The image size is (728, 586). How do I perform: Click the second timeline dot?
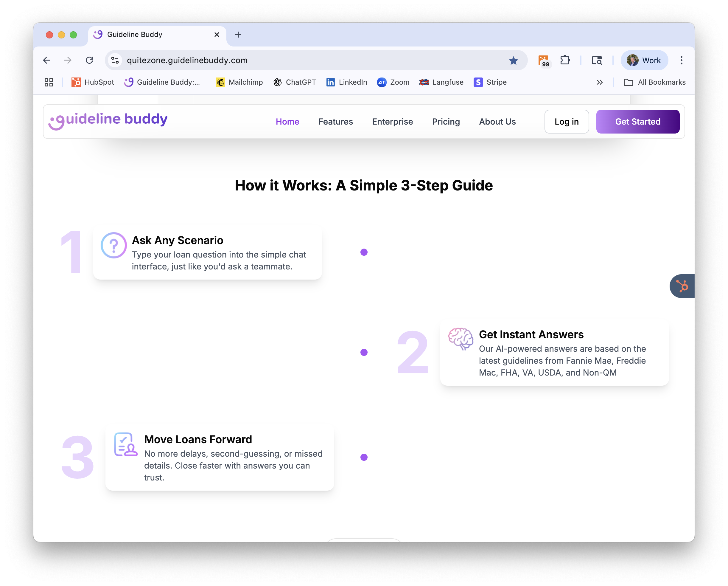click(364, 352)
